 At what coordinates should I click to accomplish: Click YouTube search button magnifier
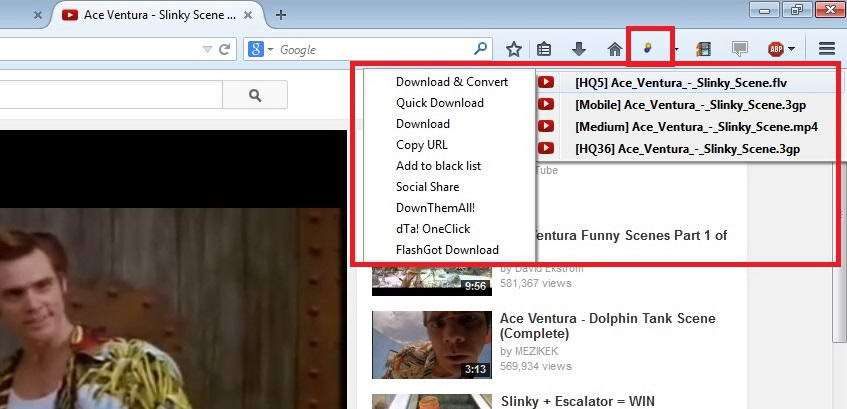[255, 96]
